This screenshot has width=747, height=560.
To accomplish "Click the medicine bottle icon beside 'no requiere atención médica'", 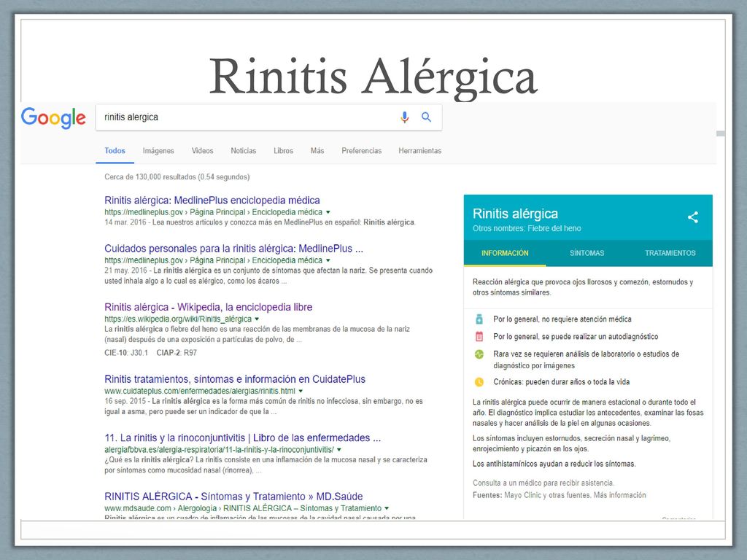I will [479, 319].
